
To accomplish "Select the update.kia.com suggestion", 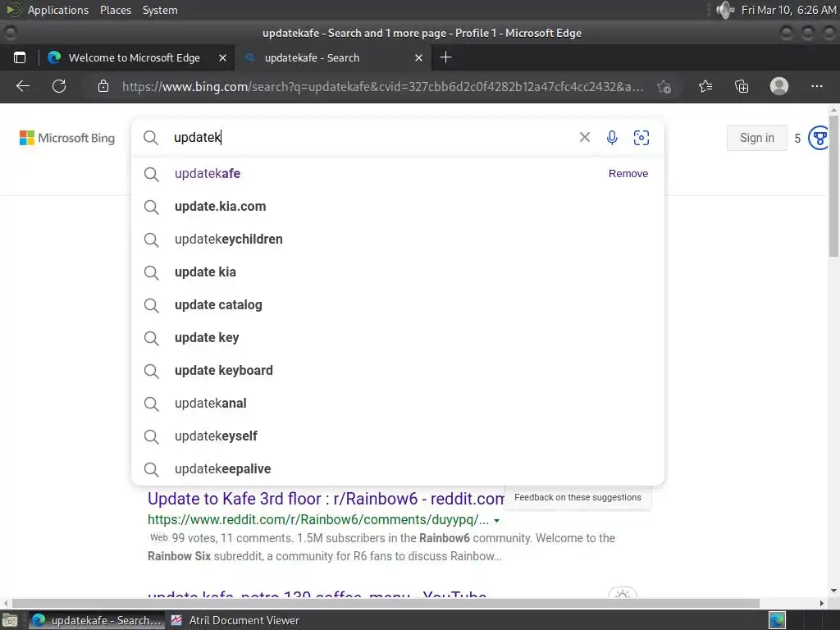I will click(398, 206).
